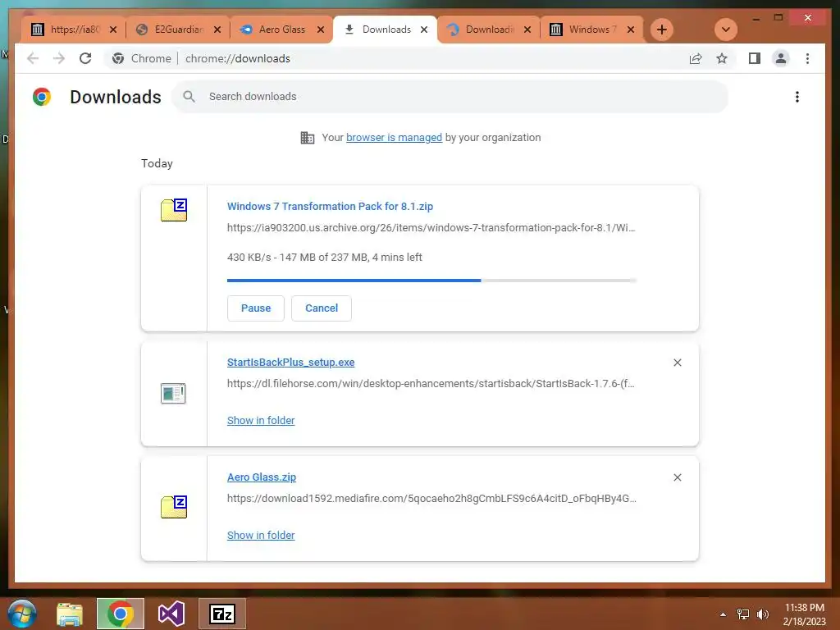Open the network status tray icon
Screen dimensions: 840x630
click(743, 614)
